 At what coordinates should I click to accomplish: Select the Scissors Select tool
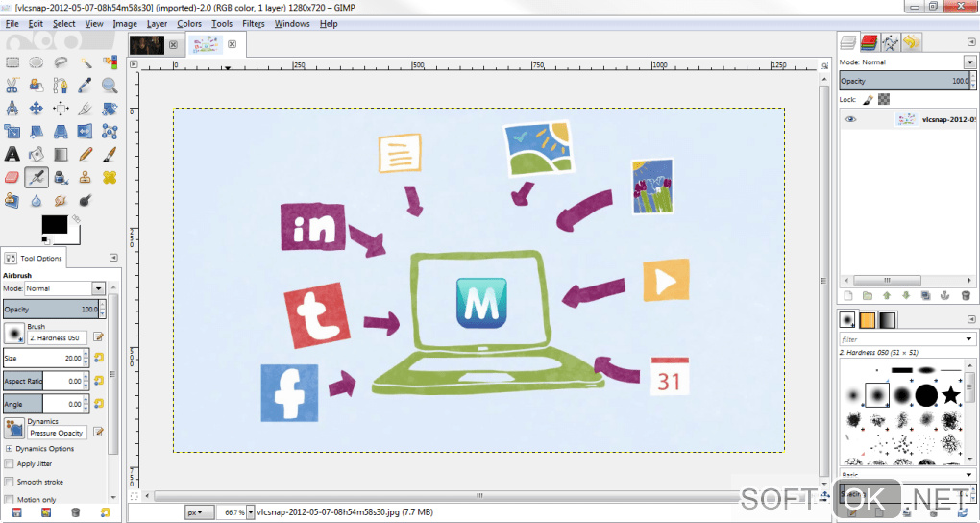click(x=12, y=85)
